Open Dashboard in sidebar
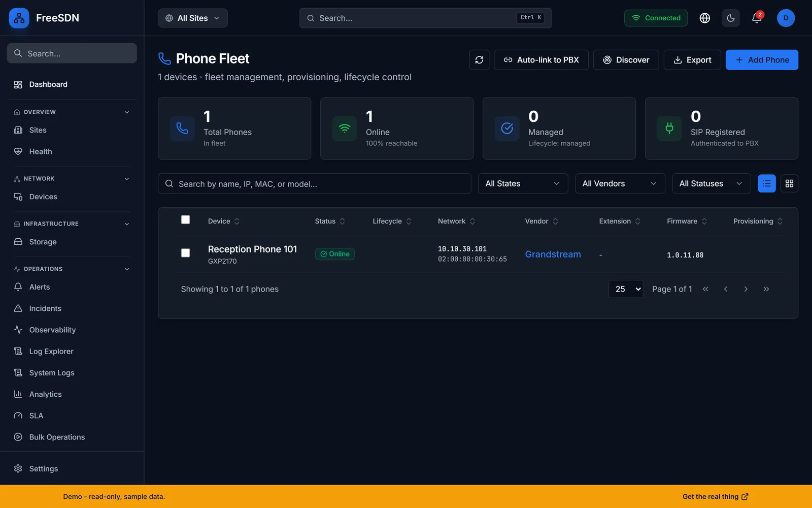The width and height of the screenshot is (812, 508). click(x=72, y=84)
